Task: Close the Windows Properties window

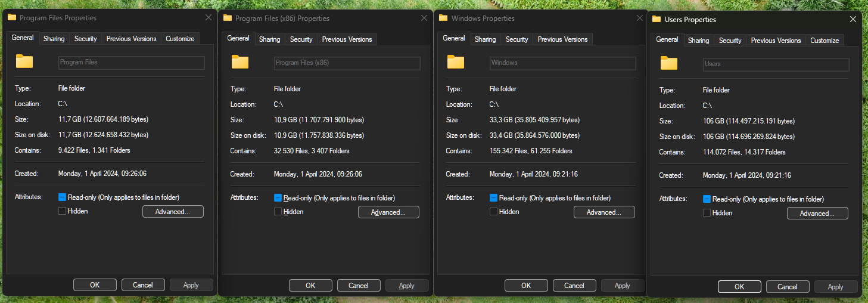Action: [640, 18]
